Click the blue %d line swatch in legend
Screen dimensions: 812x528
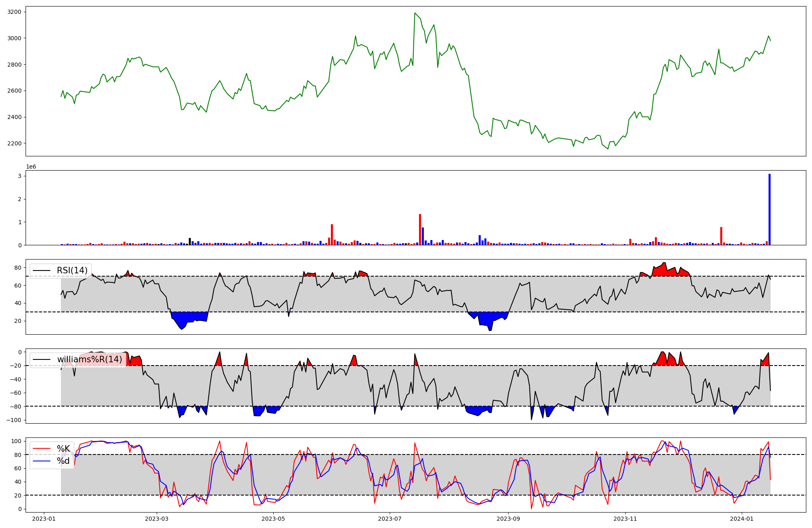pos(41,461)
